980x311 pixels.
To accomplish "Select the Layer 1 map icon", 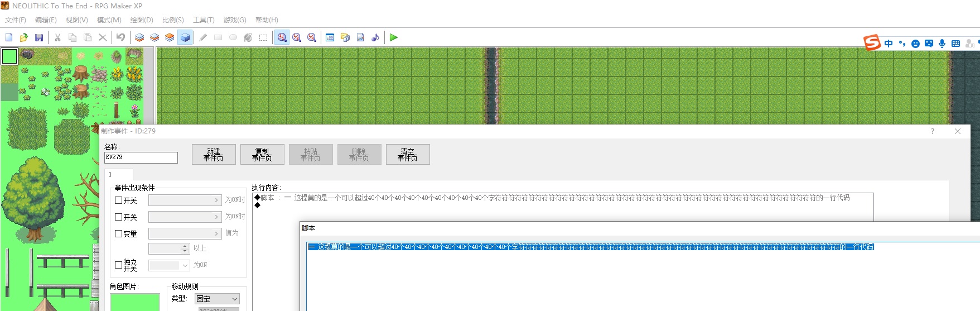I will 139,37.
